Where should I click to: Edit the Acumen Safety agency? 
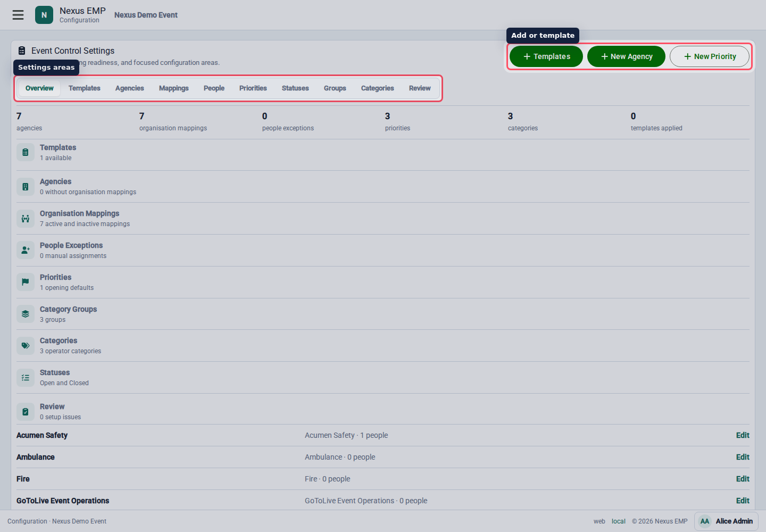click(743, 435)
